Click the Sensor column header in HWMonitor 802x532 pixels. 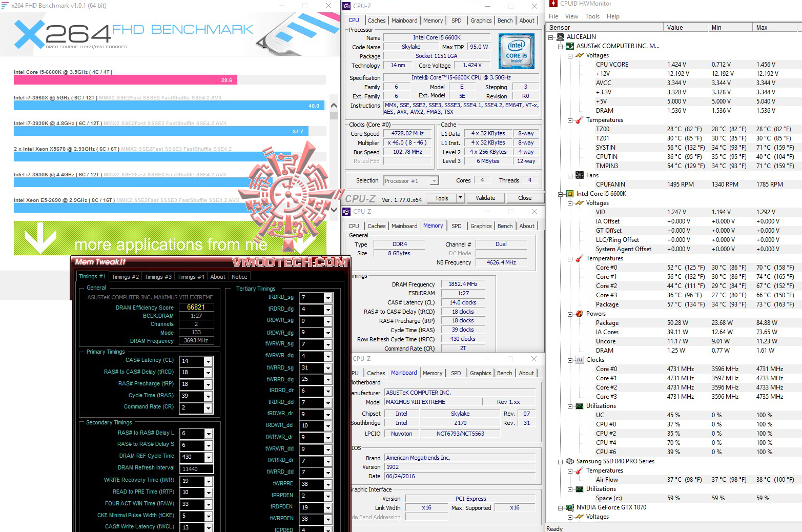[x=604, y=28]
